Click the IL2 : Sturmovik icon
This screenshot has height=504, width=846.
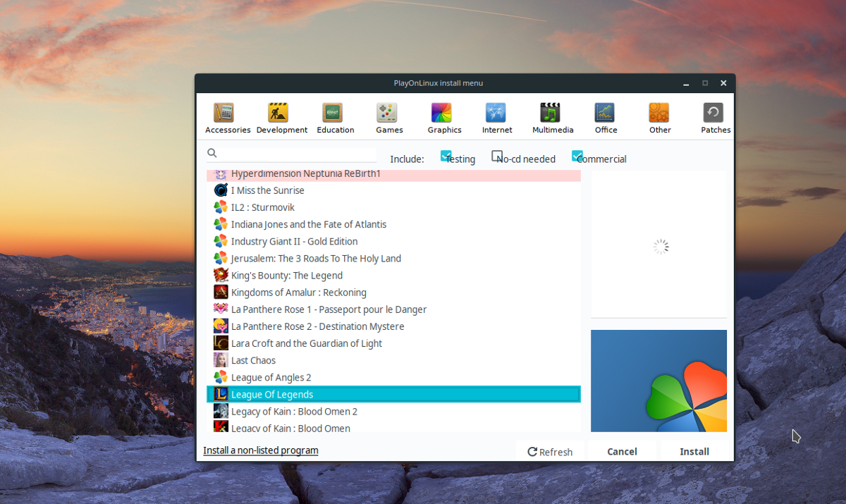click(x=221, y=207)
